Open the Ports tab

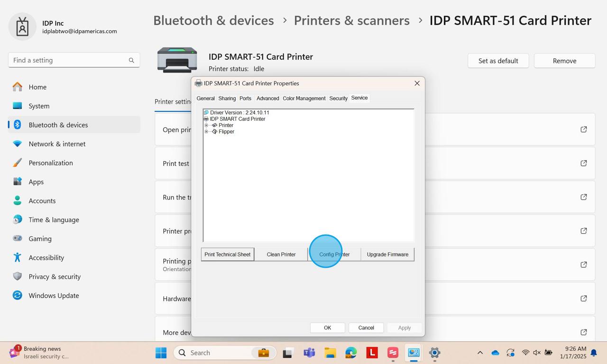pyautogui.click(x=245, y=98)
